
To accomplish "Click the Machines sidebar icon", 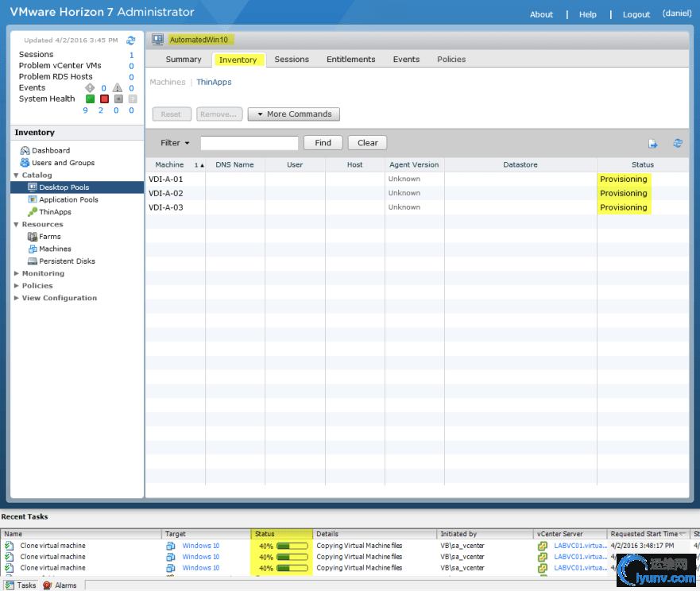I will tap(33, 249).
